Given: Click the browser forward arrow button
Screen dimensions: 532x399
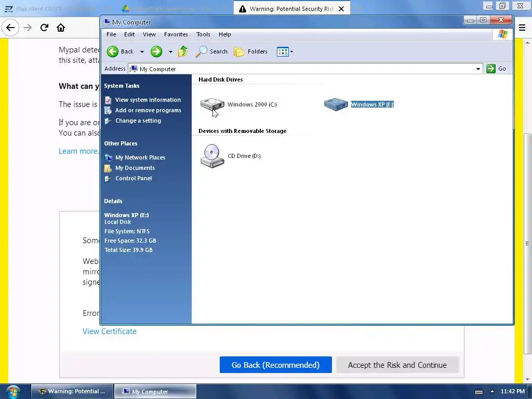Looking at the screenshot, I should click(x=28, y=28).
